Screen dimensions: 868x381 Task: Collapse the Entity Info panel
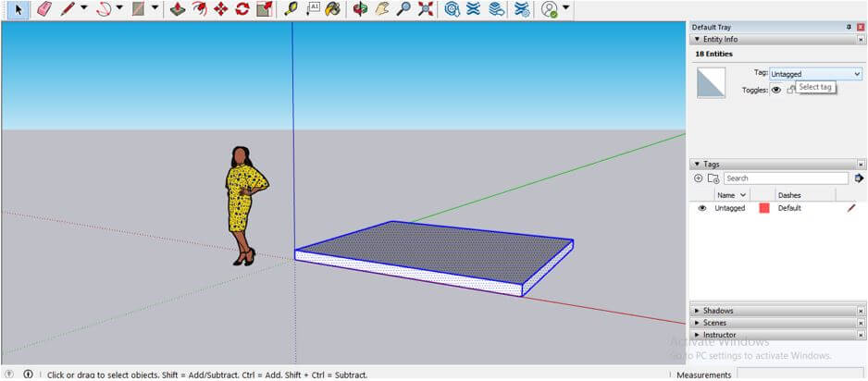pyautogui.click(x=697, y=39)
